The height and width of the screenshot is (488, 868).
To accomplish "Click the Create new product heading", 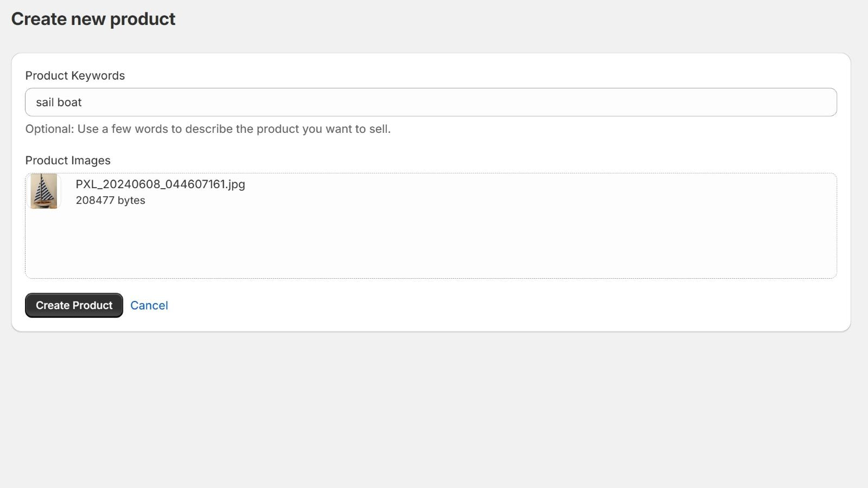I will click(x=94, y=19).
